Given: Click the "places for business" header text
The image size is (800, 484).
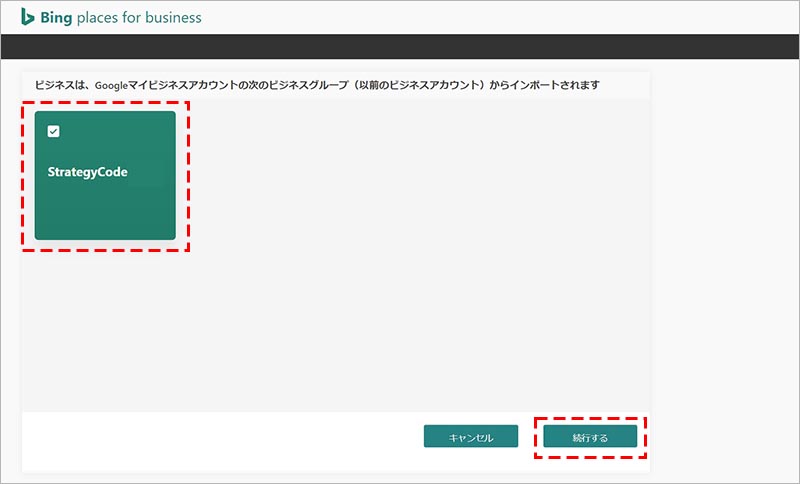Looking at the screenshot, I should coord(139,17).
